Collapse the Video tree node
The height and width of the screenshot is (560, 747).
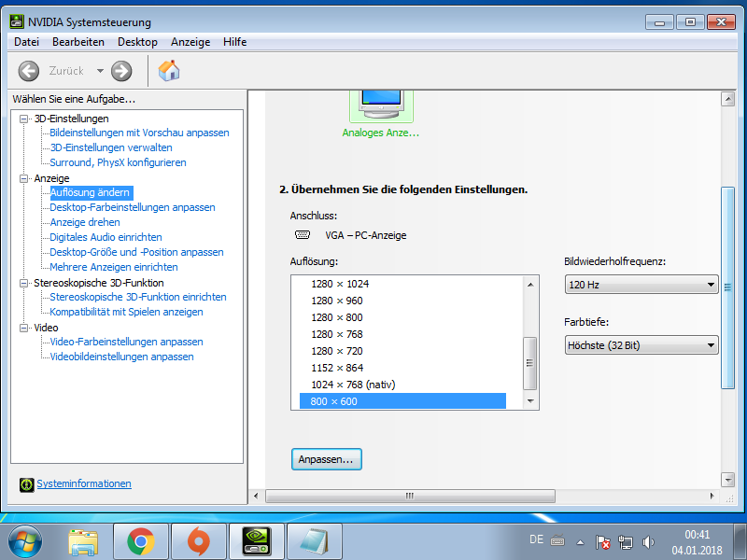[x=23, y=329]
